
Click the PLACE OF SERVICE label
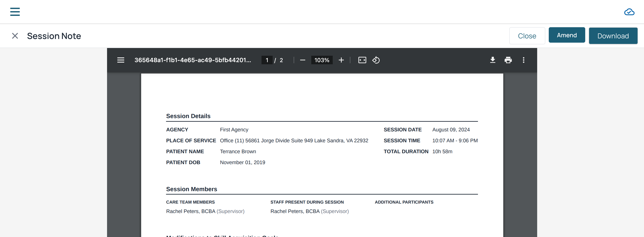coord(191,141)
